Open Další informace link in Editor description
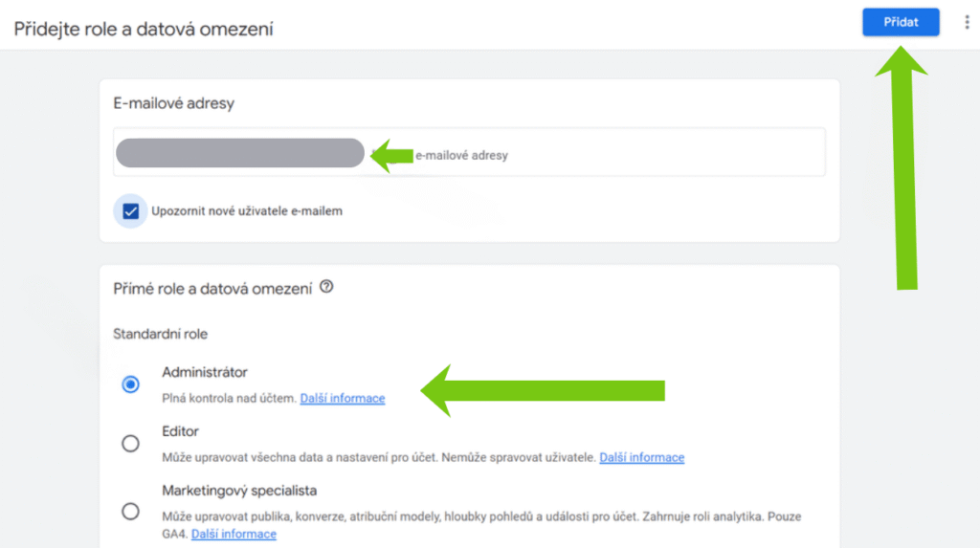 [641, 458]
